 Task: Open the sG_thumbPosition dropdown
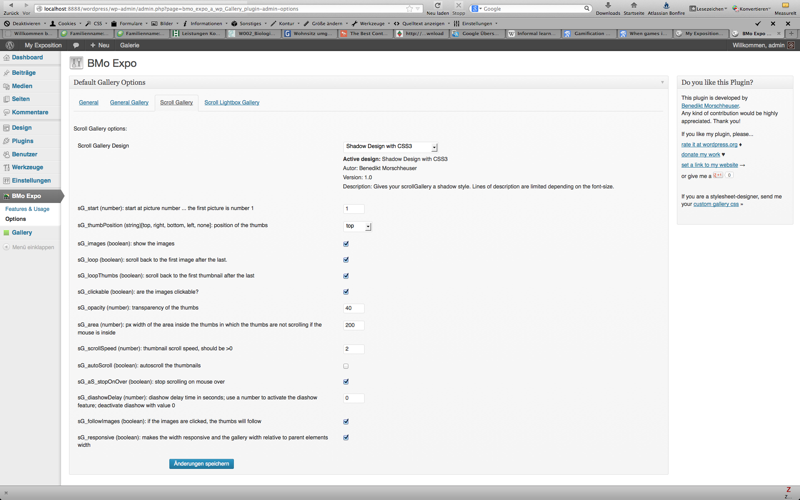click(x=357, y=226)
